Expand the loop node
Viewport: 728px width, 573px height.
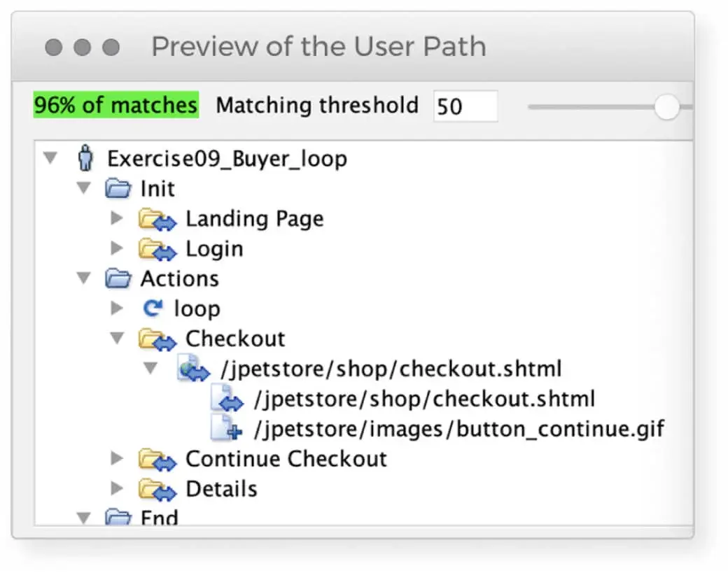[x=117, y=308]
